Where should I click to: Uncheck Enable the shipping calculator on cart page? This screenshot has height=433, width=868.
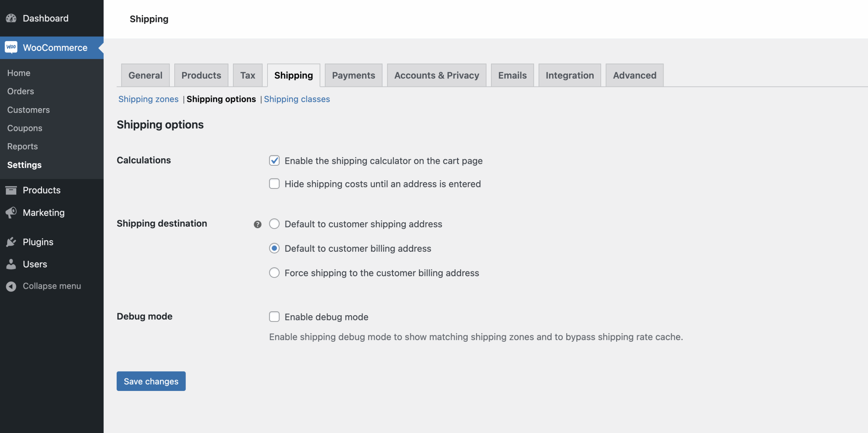coord(274,161)
